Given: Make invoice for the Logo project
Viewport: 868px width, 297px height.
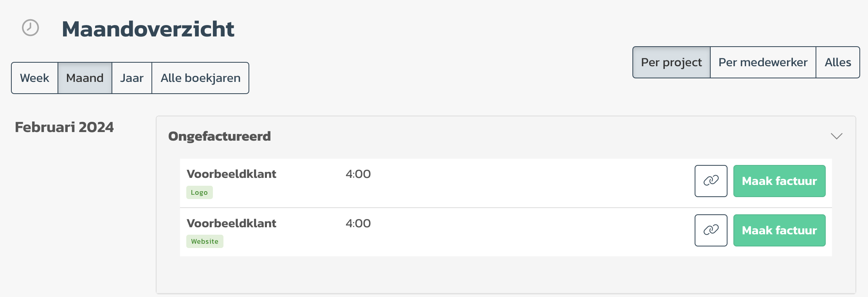Looking at the screenshot, I should coord(779,181).
